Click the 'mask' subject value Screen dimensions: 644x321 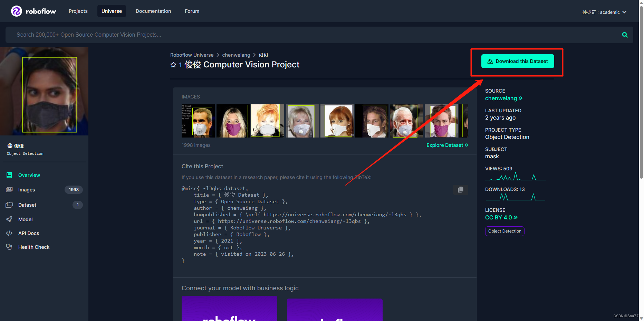coord(492,156)
